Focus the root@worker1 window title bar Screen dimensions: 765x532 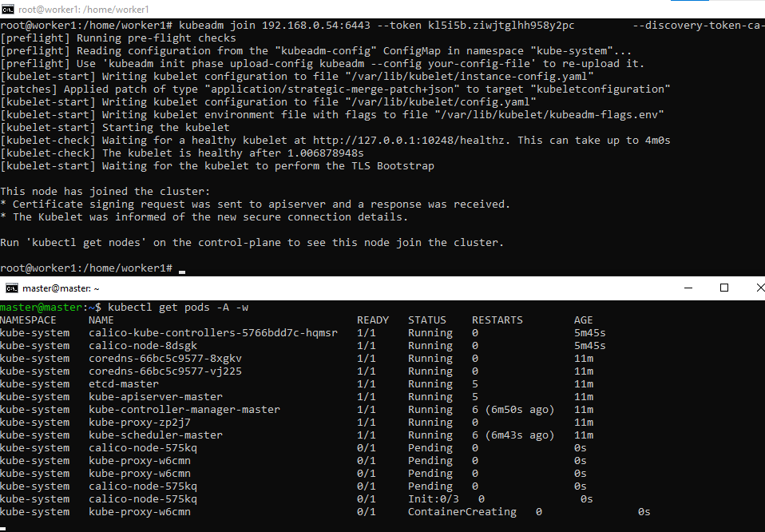pyautogui.click(x=319, y=7)
